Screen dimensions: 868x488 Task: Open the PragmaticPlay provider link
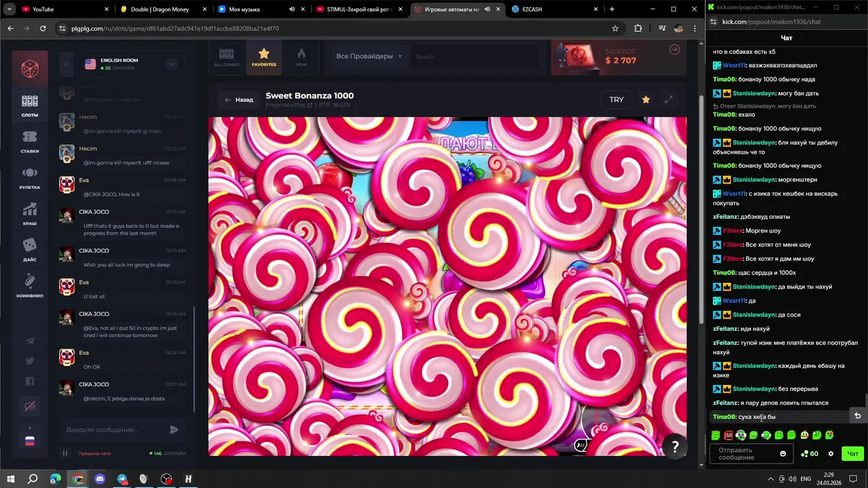[x=289, y=105]
